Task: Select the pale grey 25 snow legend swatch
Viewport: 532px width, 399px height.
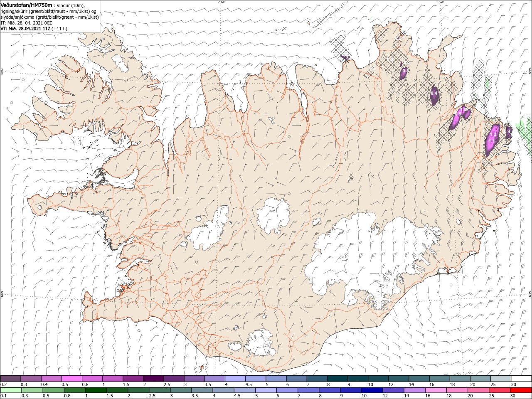Action: (501, 379)
